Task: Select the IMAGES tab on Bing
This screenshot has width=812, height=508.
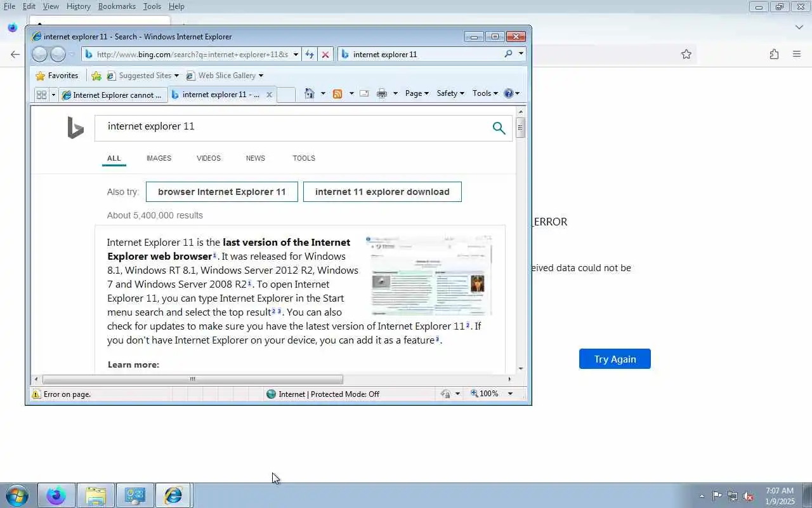Action: 159,158
